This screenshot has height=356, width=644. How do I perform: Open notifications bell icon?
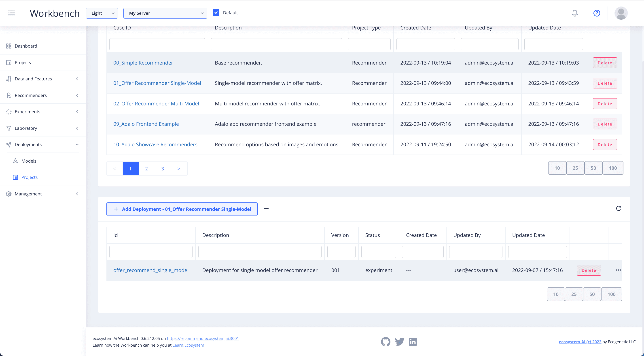(575, 13)
